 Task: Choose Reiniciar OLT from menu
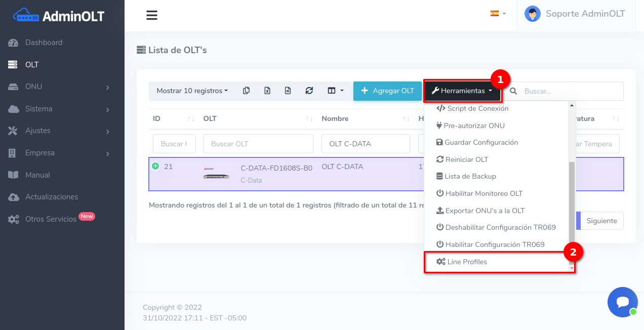pyautogui.click(x=466, y=159)
